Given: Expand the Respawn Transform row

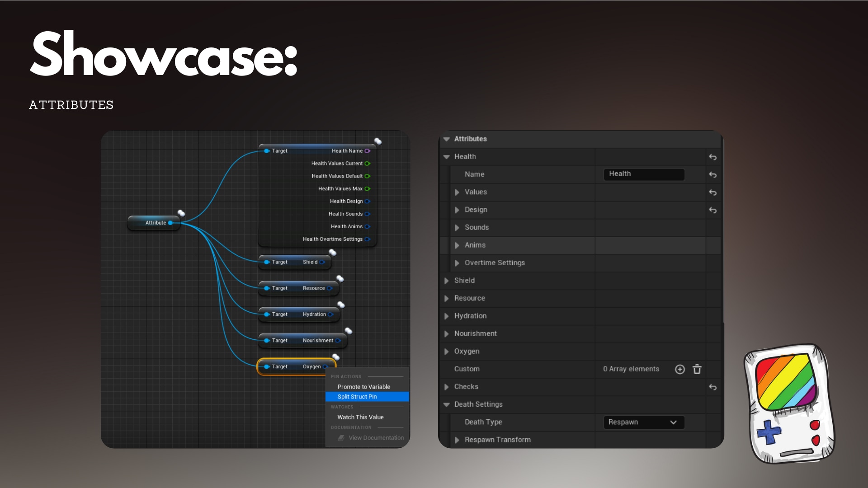Looking at the screenshot, I should [x=457, y=440].
